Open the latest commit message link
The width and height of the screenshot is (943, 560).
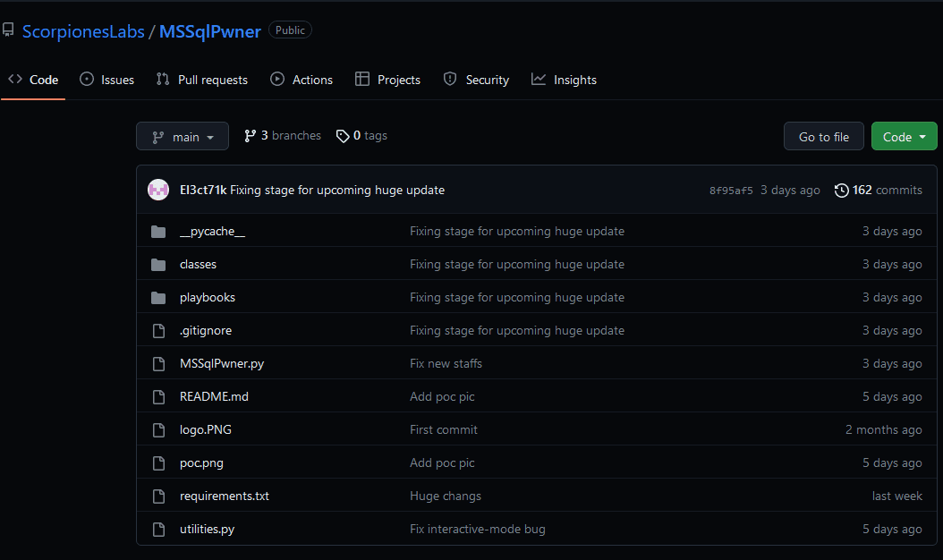[x=337, y=190]
